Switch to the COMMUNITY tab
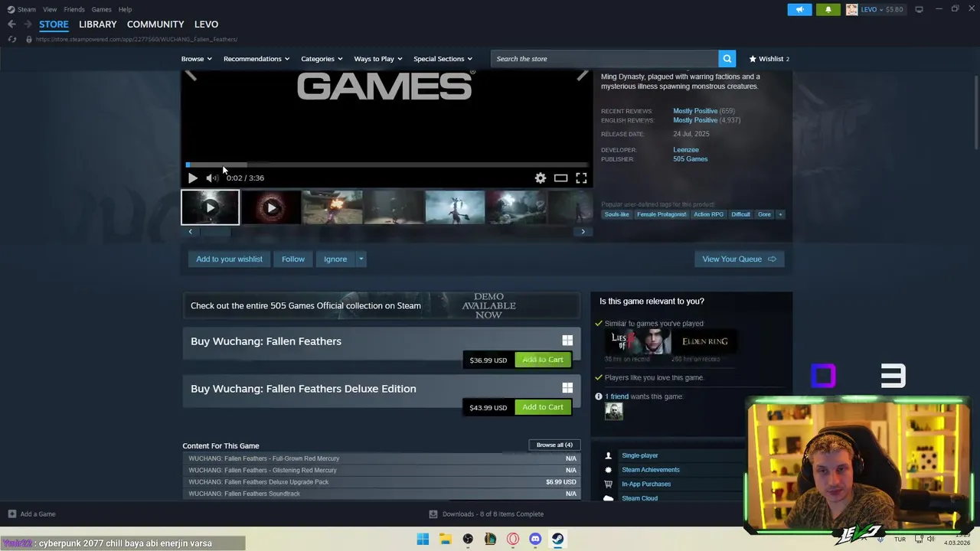 pos(155,24)
